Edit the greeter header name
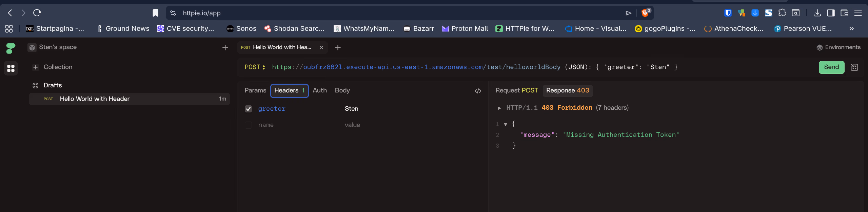The image size is (868, 212). tap(272, 109)
